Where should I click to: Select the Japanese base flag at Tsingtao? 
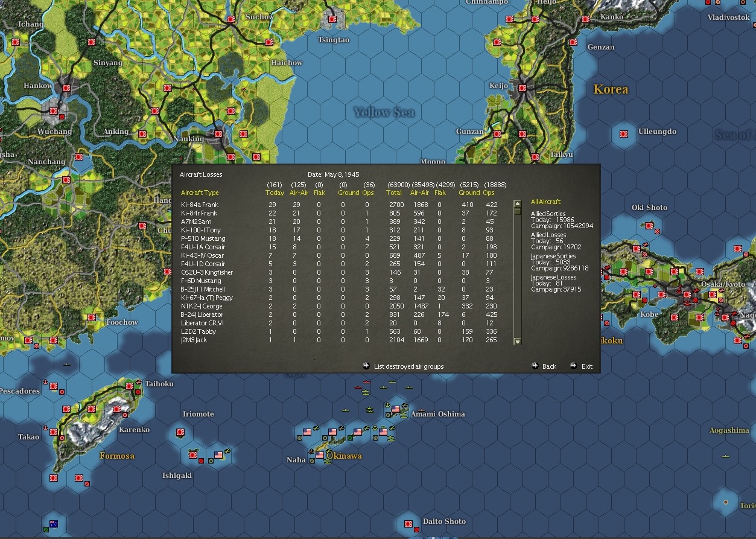(x=331, y=19)
